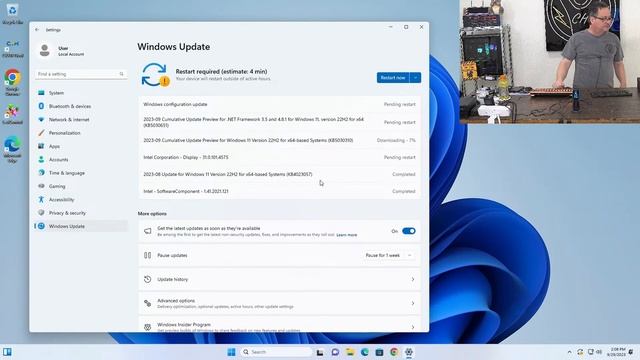Open Time & language settings
The image size is (640, 360).
81,173
